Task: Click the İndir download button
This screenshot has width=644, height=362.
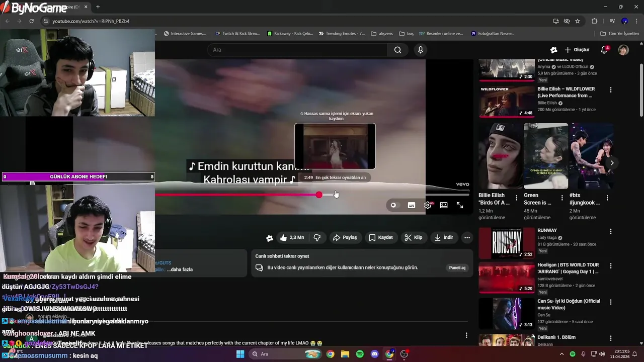Action: [x=444, y=237]
